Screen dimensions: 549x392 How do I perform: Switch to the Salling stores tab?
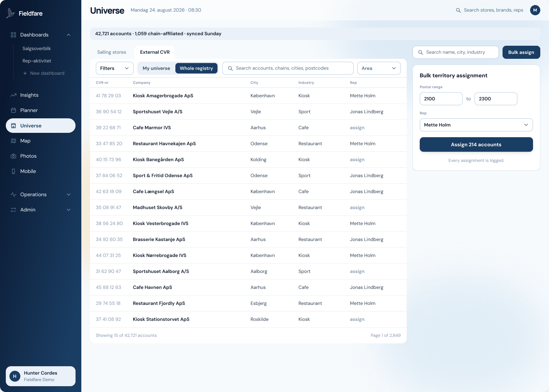click(x=112, y=52)
